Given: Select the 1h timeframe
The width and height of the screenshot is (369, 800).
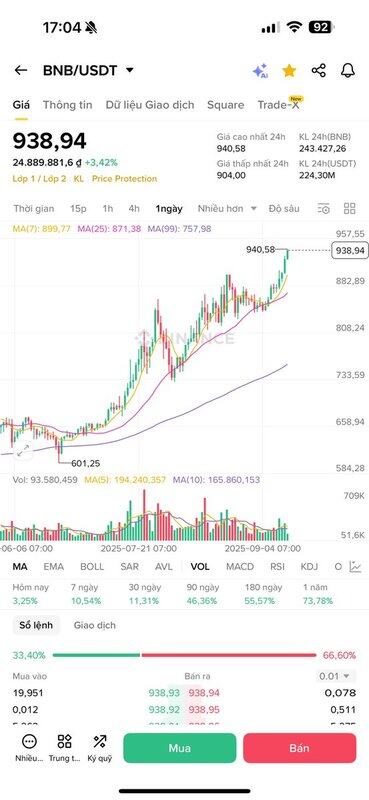Looking at the screenshot, I should (x=108, y=209).
